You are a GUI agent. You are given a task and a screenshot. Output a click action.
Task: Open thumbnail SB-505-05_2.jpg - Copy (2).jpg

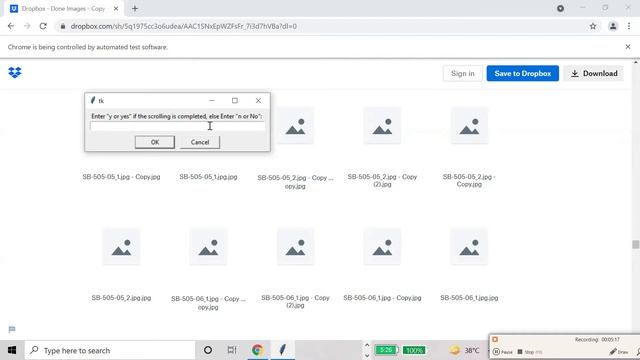pos(382,126)
